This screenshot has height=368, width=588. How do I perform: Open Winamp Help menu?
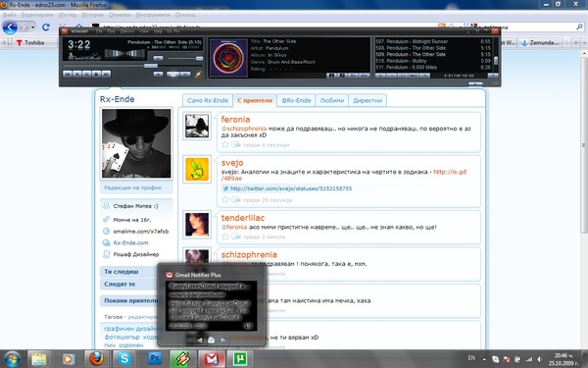tap(158, 31)
